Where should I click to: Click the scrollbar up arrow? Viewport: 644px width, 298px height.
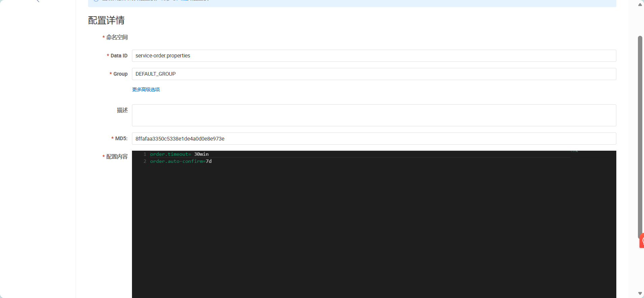(640, 4)
